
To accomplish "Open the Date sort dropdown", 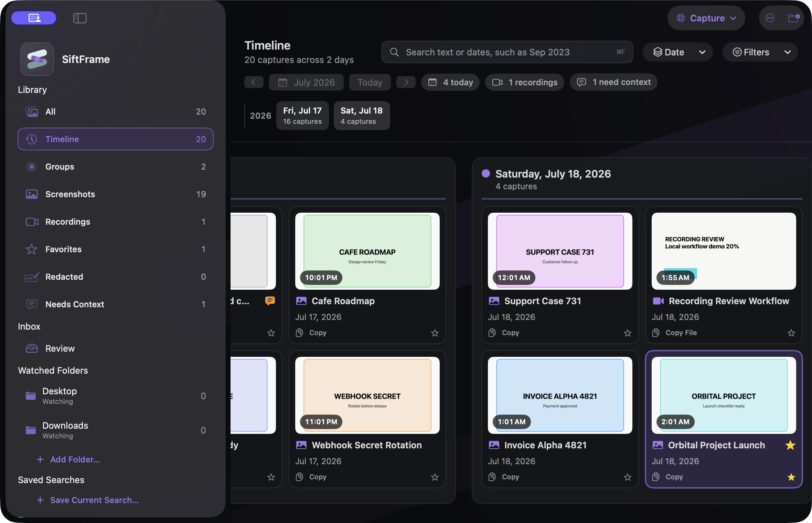I will [x=677, y=52].
